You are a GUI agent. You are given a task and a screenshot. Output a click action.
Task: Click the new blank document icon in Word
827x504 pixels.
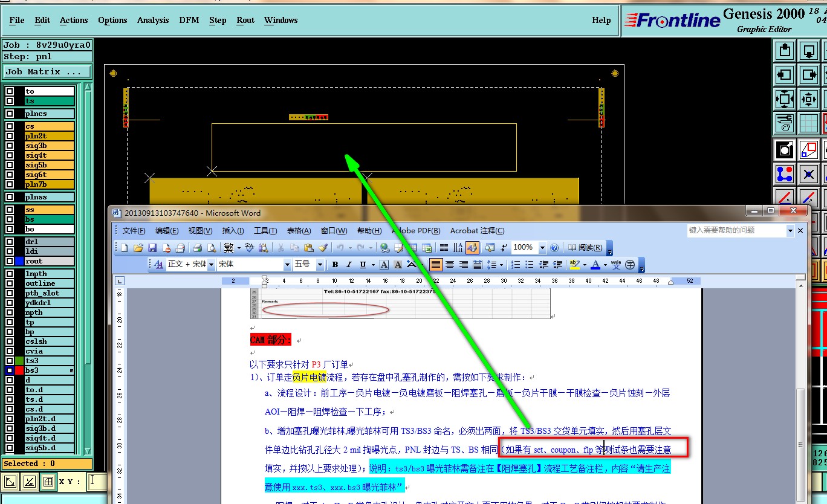(x=125, y=248)
